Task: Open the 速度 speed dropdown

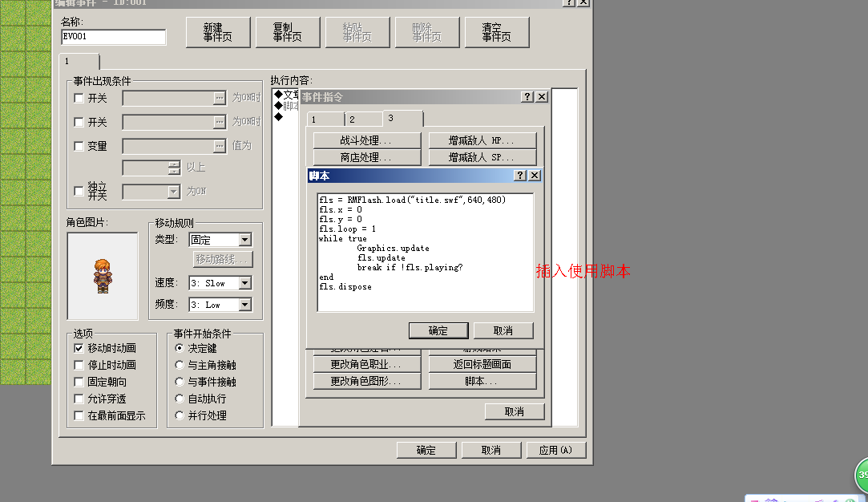Action: tap(244, 283)
